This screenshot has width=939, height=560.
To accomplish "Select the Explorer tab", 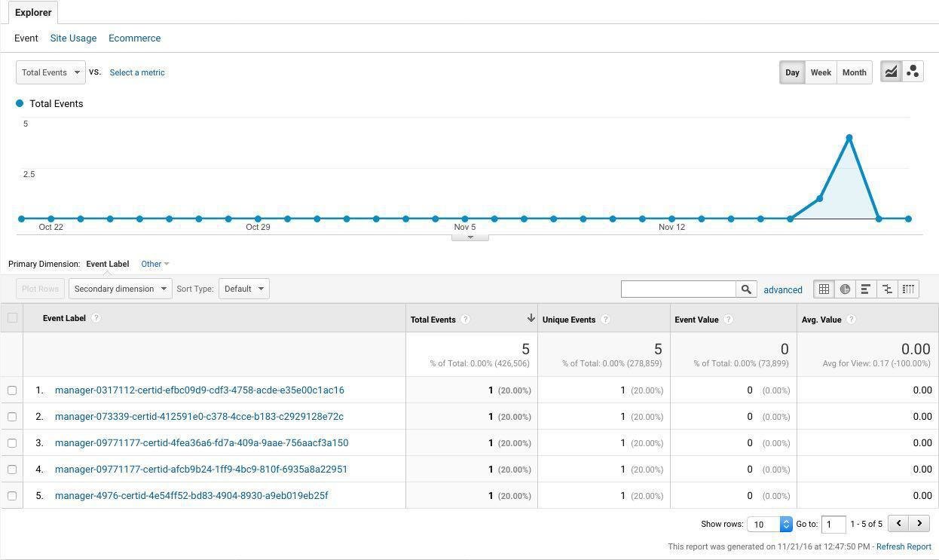I will click(x=33, y=12).
